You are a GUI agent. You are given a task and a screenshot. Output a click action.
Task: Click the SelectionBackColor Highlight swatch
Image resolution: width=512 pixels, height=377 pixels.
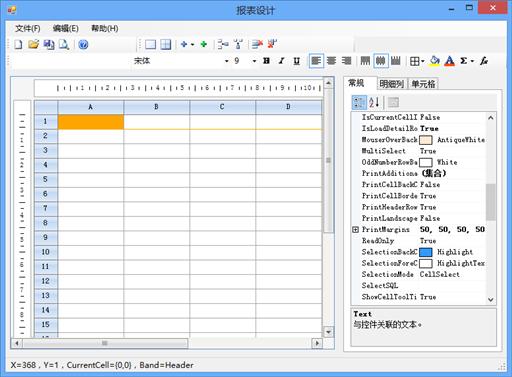[x=426, y=252]
